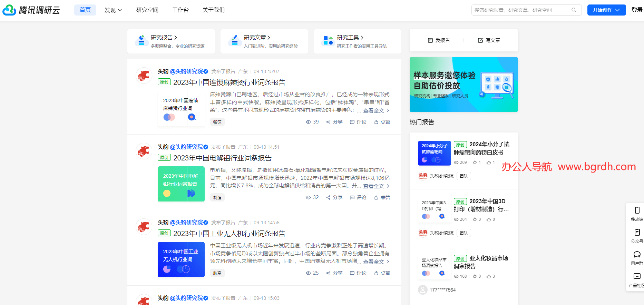Like the 麻辣烫 report with 点赞
This screenshot has height=305, width=644.
(x=382, y=122)
